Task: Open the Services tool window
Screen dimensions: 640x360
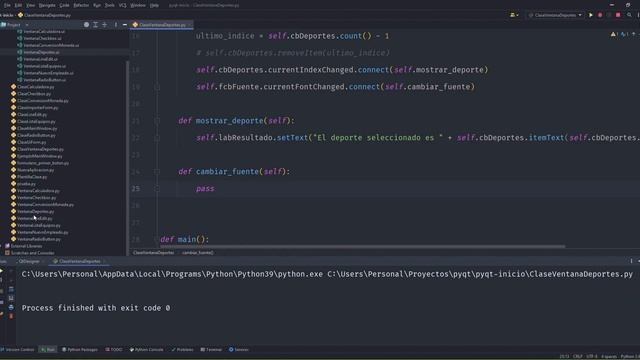Action: tap(239, 350)
